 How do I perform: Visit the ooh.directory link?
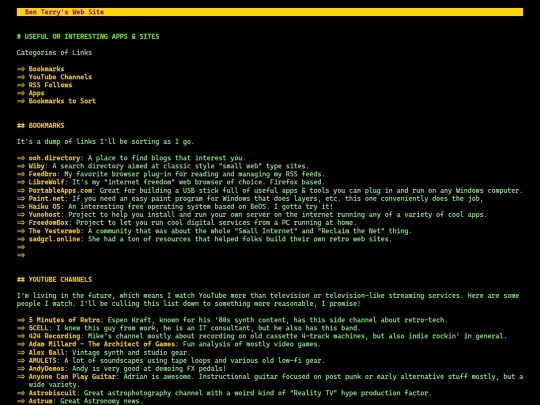point(54,158)
